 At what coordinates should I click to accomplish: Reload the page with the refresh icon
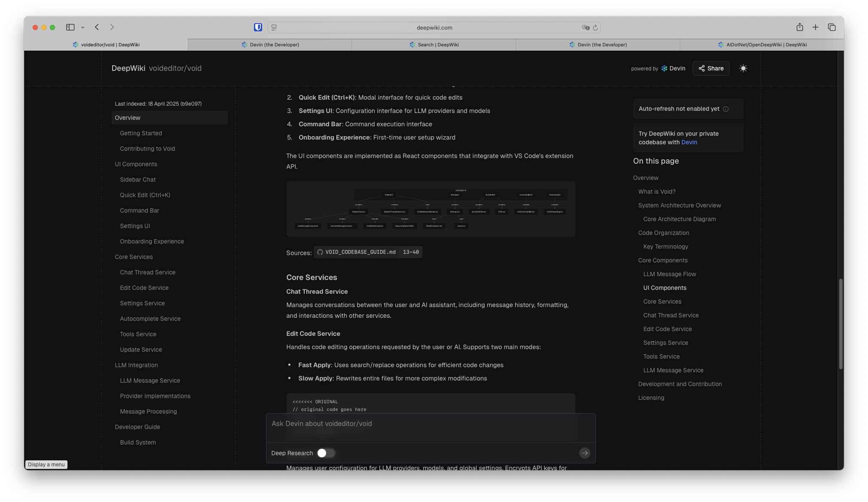tap(595, 27)
